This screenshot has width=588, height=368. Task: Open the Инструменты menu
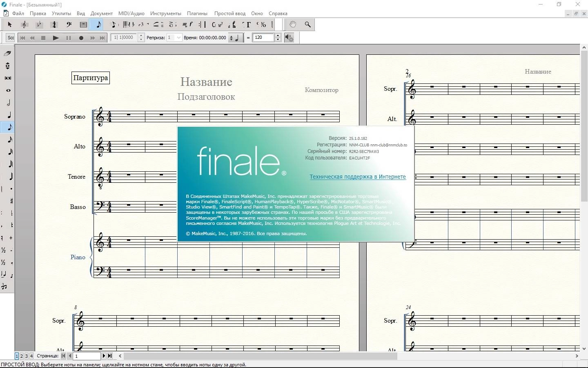166,13
